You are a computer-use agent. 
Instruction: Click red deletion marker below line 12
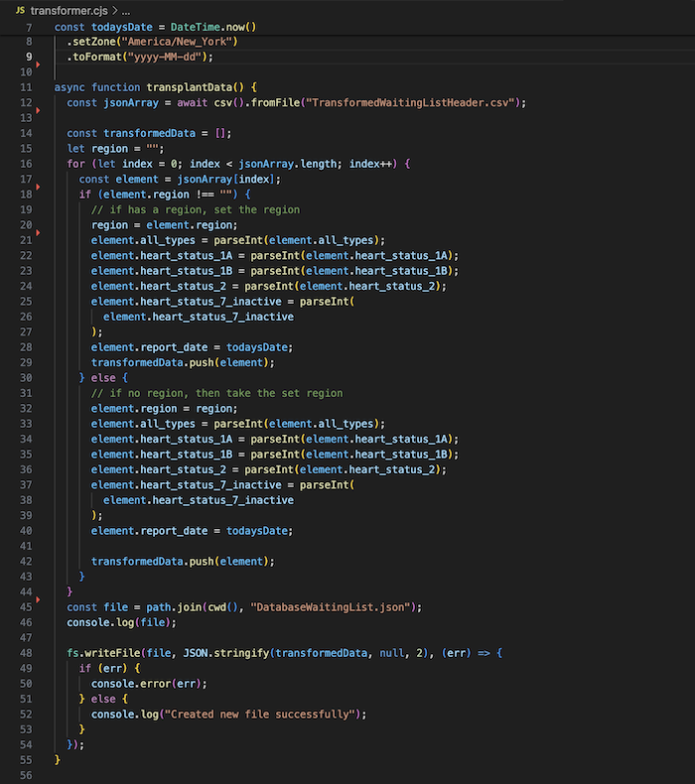(x=38, y=110)
